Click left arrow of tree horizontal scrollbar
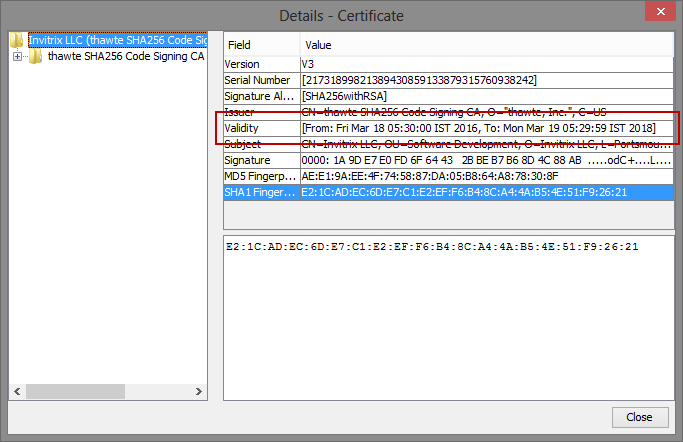 17,391
